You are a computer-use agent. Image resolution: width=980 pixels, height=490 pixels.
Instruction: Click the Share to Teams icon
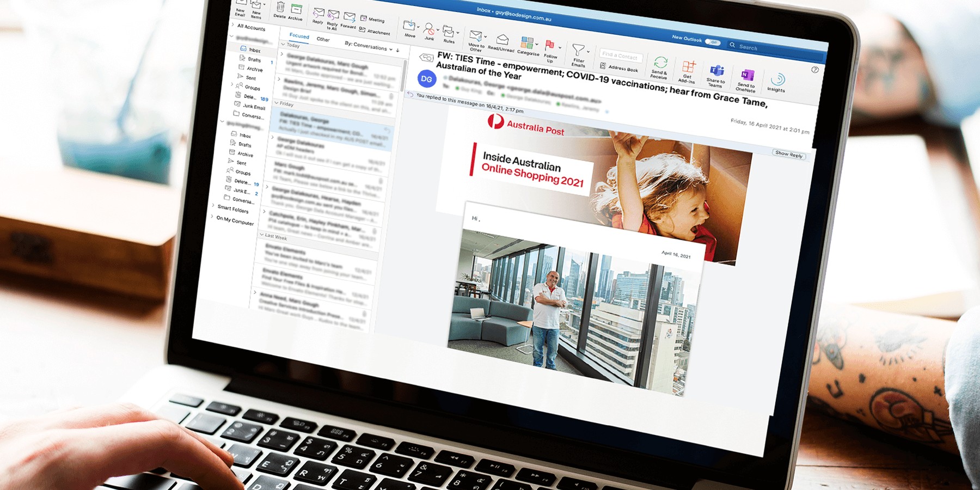(716, 71)
